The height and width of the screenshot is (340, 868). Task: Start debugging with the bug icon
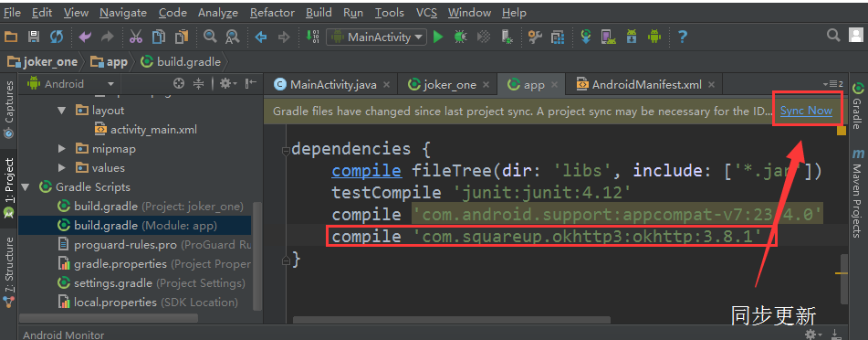pos(460,37)
